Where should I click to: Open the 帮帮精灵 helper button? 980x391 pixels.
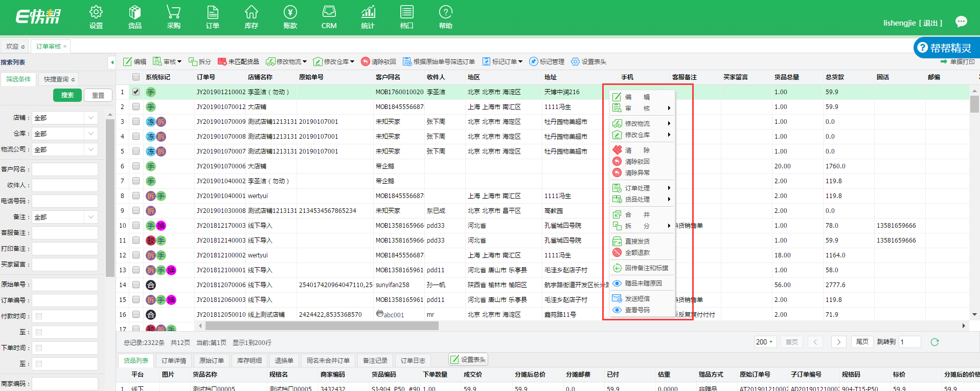click(946, 48)
